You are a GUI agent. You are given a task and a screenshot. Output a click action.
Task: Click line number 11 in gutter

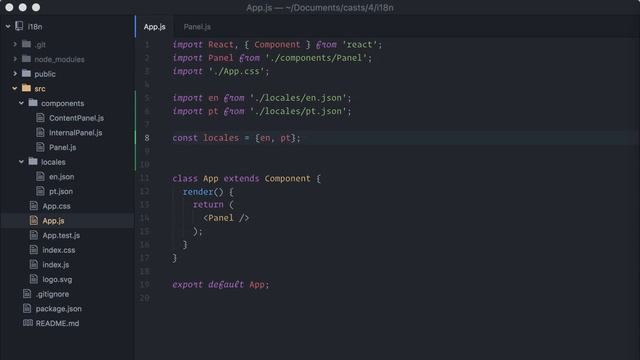[144, 178]
